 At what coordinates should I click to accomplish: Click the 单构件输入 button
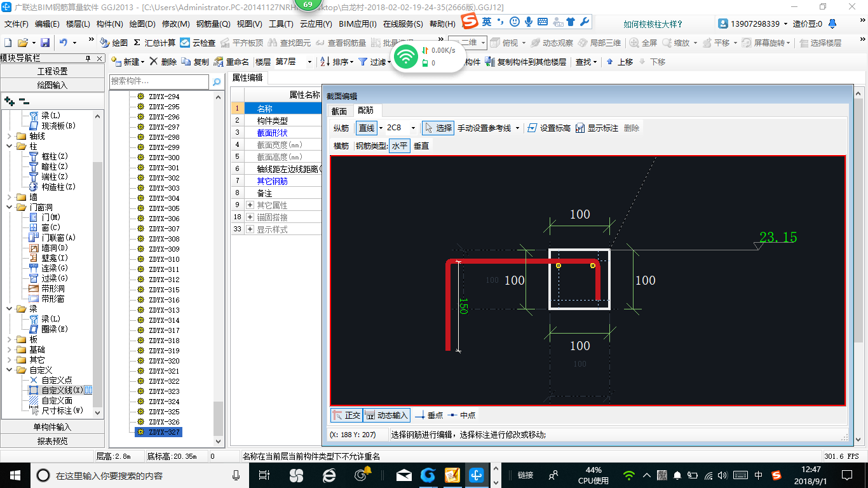pyautogui.click(x=52, y=427)
